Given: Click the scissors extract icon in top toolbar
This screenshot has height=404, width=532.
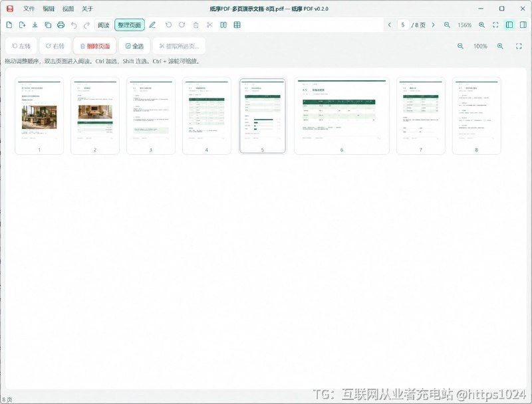Looking at the screenshot, I should [209, 25].
